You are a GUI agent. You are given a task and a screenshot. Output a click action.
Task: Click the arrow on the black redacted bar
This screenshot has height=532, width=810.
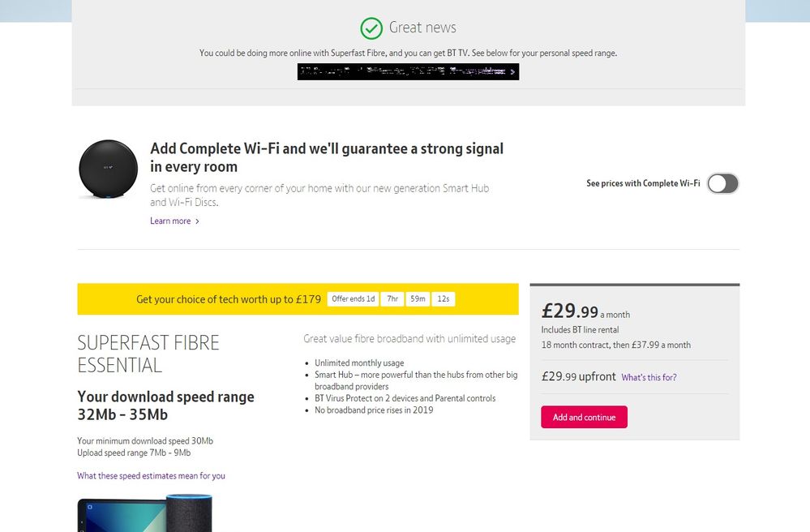[x=512, y=72]
